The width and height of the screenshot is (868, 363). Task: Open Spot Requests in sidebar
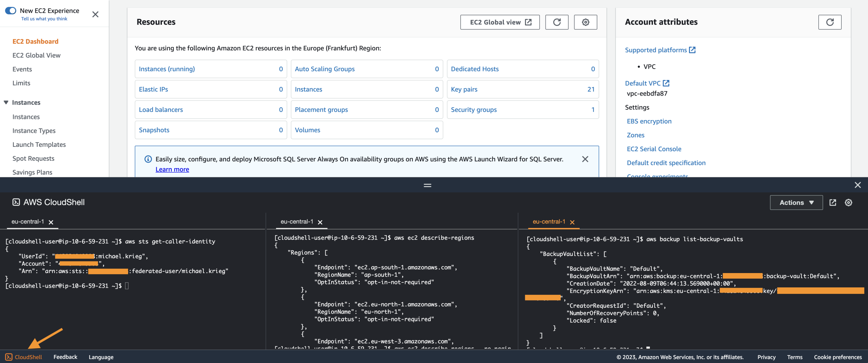click(x=33, y=158)
